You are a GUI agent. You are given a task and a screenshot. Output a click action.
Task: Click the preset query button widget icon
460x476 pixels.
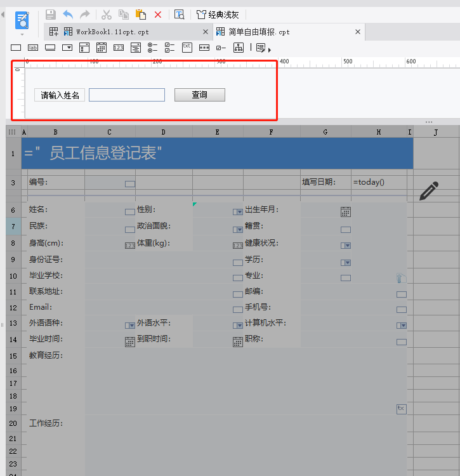click(261, 48)
